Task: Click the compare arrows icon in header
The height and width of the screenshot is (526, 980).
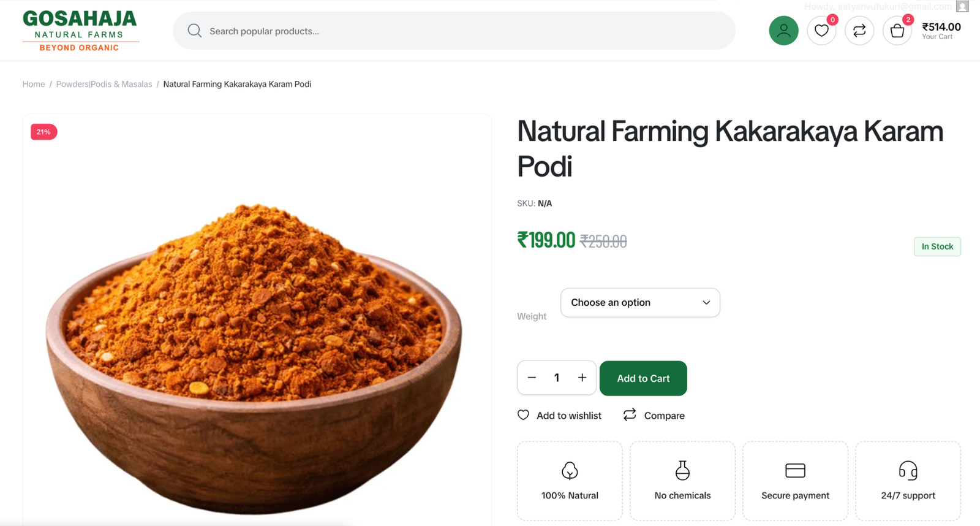Action: (x=859, y=31)
